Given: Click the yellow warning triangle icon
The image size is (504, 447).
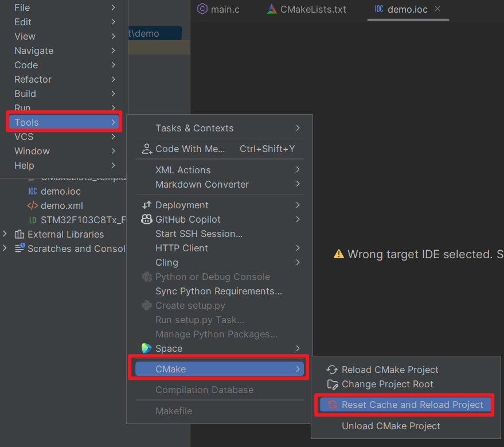Looking at the screenshot, I should pos(339,254).
